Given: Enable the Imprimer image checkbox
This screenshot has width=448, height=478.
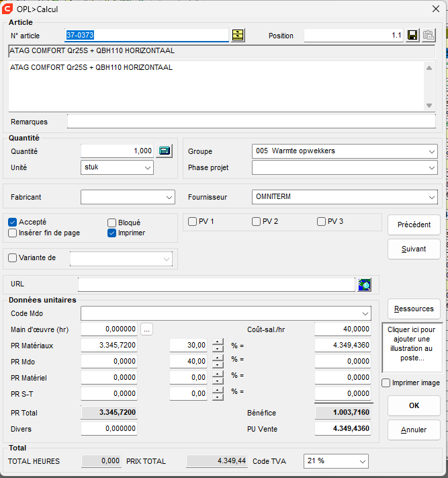Looking at the screenshot, I should click(386, 383).
